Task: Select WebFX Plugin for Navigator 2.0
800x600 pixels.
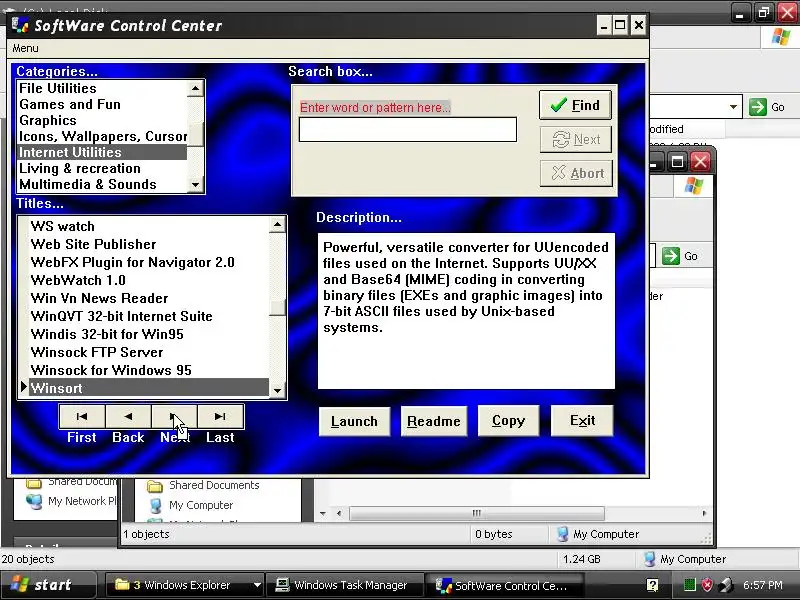Action: [148, 262]
